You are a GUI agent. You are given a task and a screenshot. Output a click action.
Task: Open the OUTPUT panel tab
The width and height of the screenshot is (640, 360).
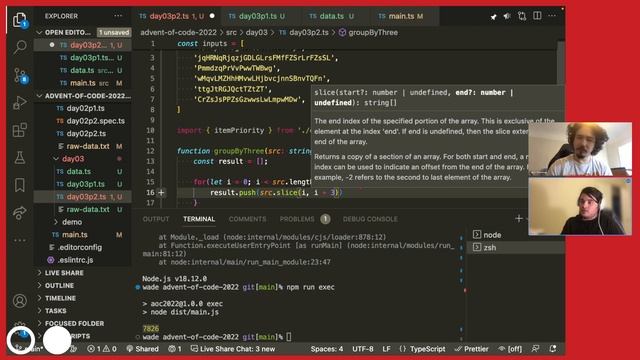[x=156, y=219]
